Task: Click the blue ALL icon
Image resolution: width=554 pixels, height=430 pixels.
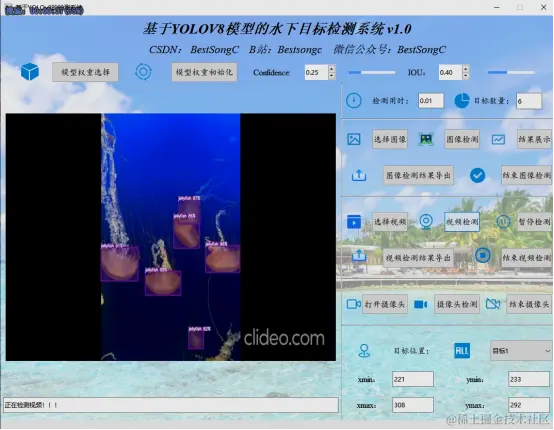Action: pyautogui.click(x=462, y=351)
